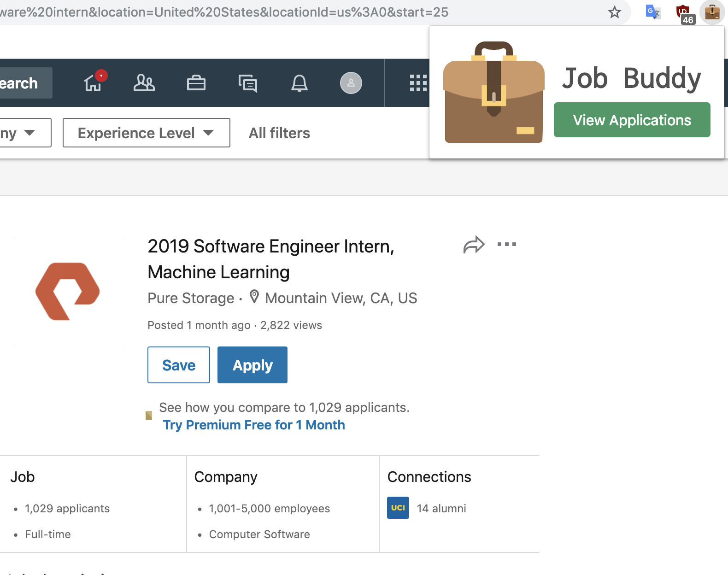Open the uBlock extension showing 46
Image resolution: width=728 pixels, height=575 pixels.
[683, 13]
